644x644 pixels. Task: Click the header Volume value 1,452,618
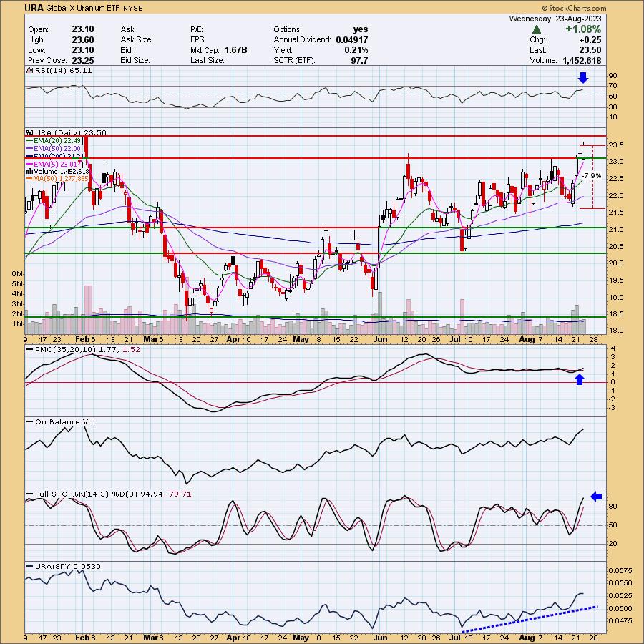click(x=582, y=60)
